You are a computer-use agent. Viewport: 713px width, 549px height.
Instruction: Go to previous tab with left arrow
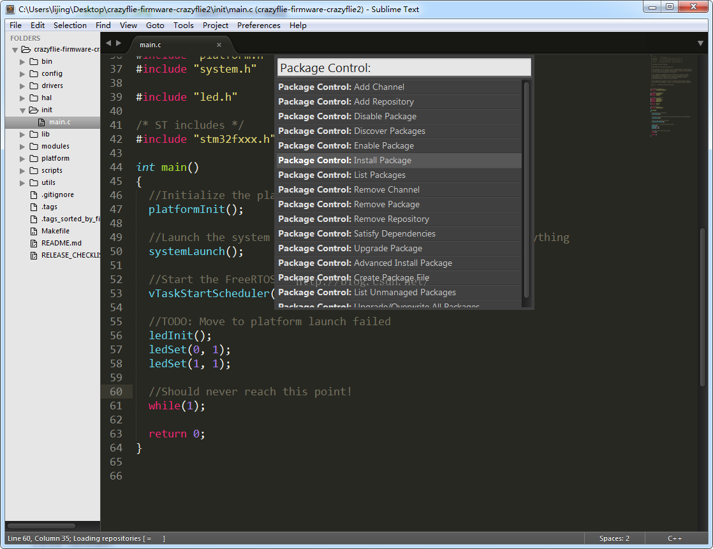(108, 43)
